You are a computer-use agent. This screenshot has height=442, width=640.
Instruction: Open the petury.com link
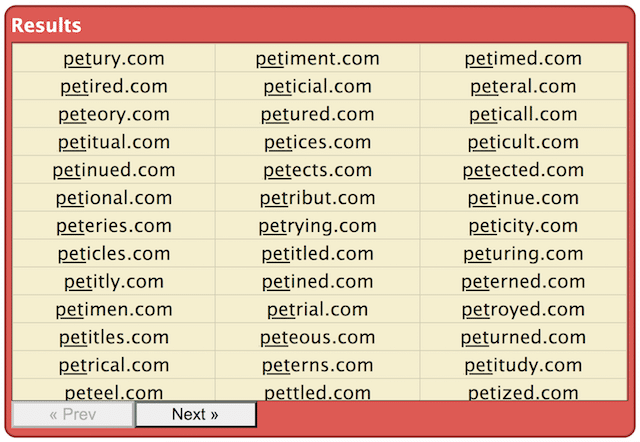point(113,59)
